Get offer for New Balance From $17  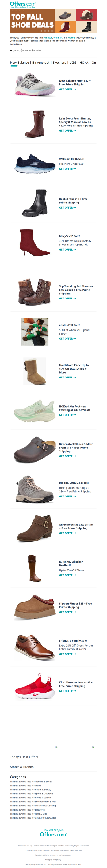point(67,89)
